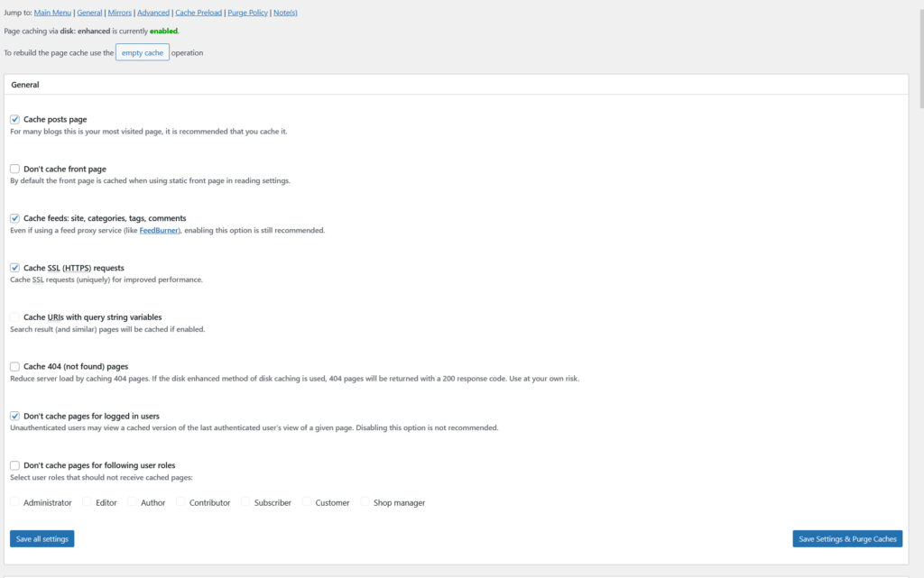
Task: Enable Don't cache front page option
Action: 14,169
